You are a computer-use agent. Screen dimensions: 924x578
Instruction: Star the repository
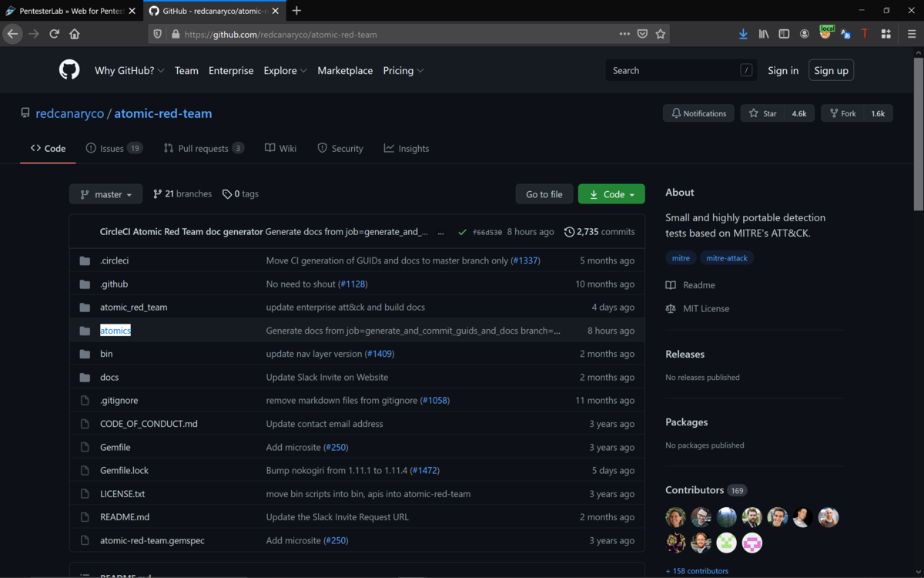[762, 113]
